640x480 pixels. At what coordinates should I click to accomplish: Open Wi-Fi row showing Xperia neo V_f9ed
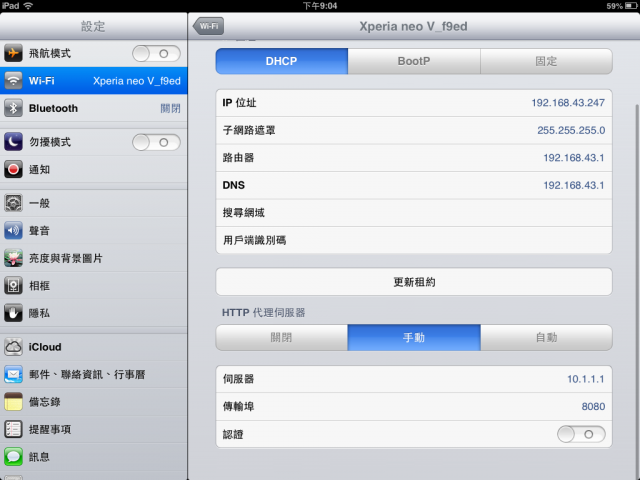tap(93, 81)
